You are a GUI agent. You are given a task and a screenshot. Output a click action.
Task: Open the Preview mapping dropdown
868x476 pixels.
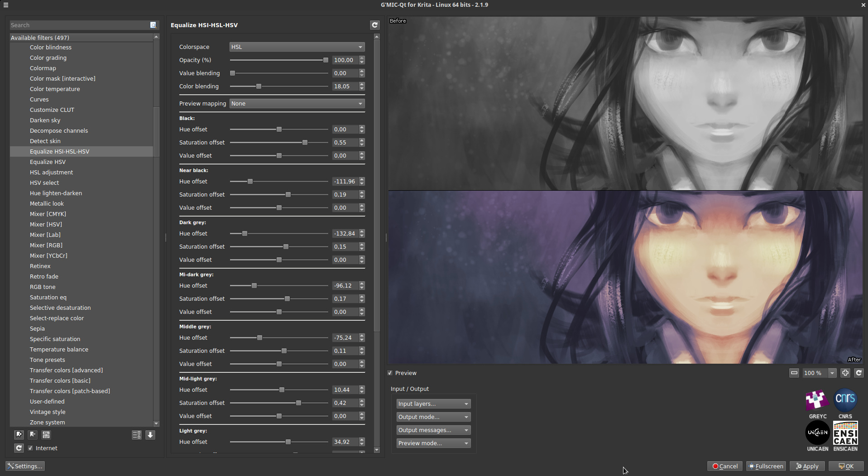(297, 103)
